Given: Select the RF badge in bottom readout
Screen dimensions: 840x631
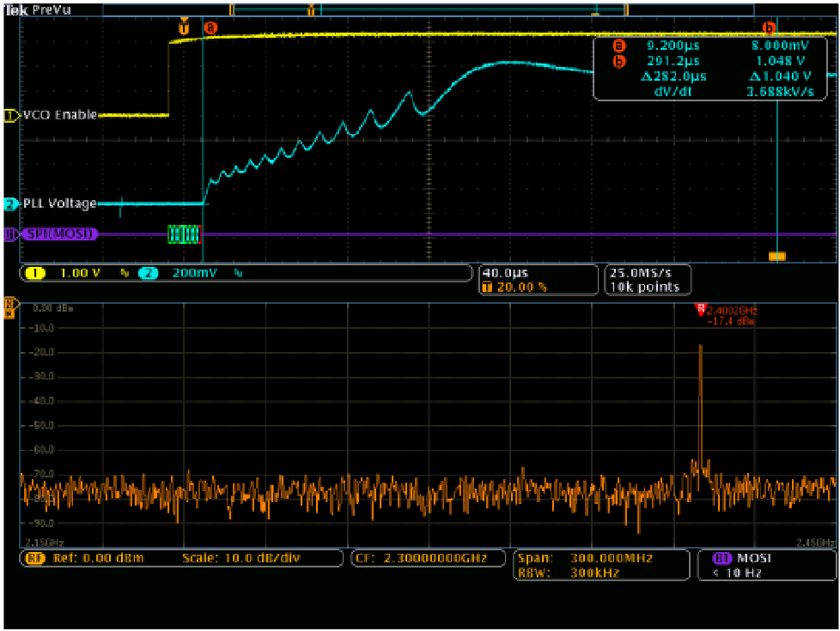Looking at the screenshot, I should click(36, 558).
